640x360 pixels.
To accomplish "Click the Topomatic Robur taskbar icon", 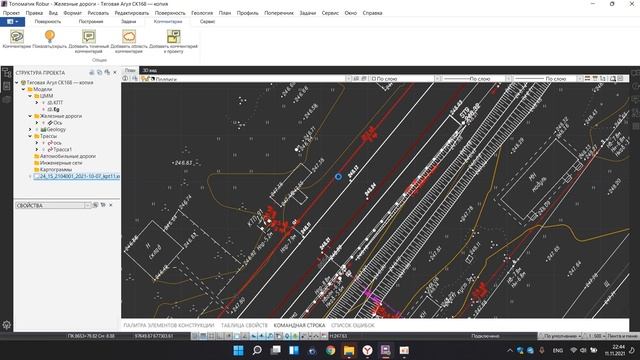I will (x=386, y=350).
